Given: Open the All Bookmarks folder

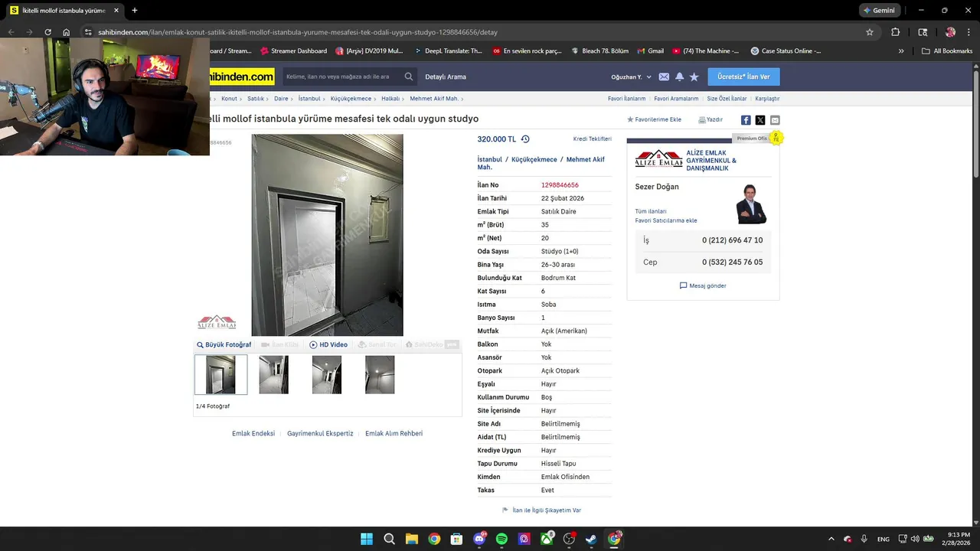Looking at the screenshot, I should (x=947, y=51).
